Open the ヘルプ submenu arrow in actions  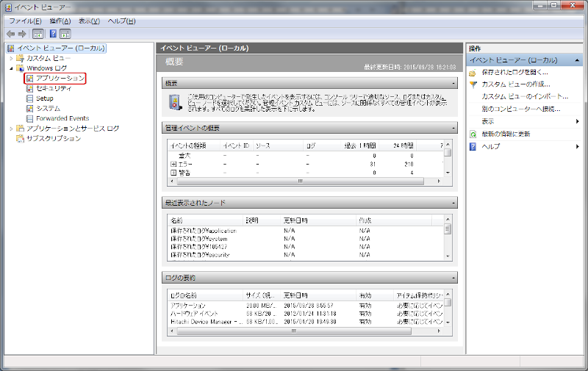(x=578, y=146)
